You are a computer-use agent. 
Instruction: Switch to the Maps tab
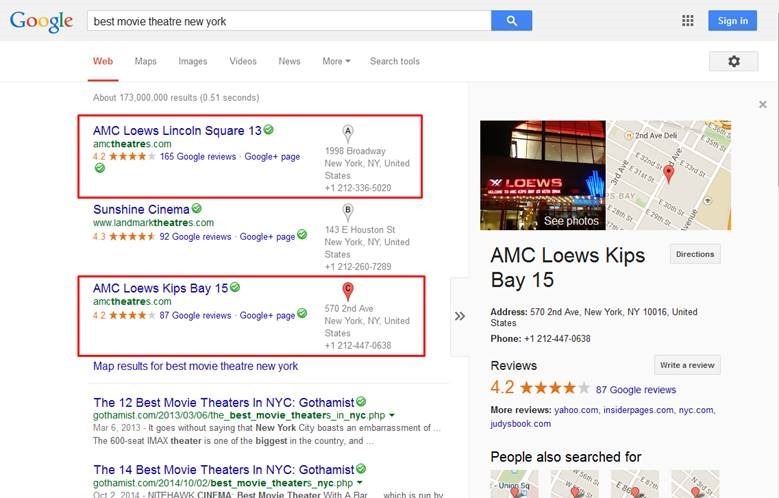146,61
